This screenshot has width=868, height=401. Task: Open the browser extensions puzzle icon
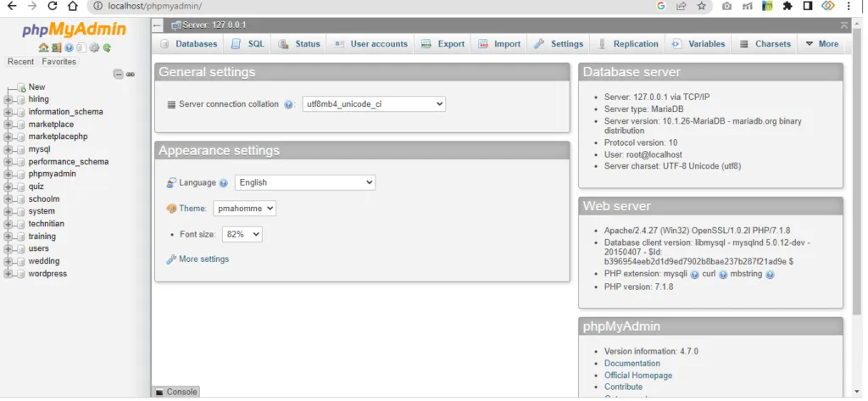[x=787, y=6]
